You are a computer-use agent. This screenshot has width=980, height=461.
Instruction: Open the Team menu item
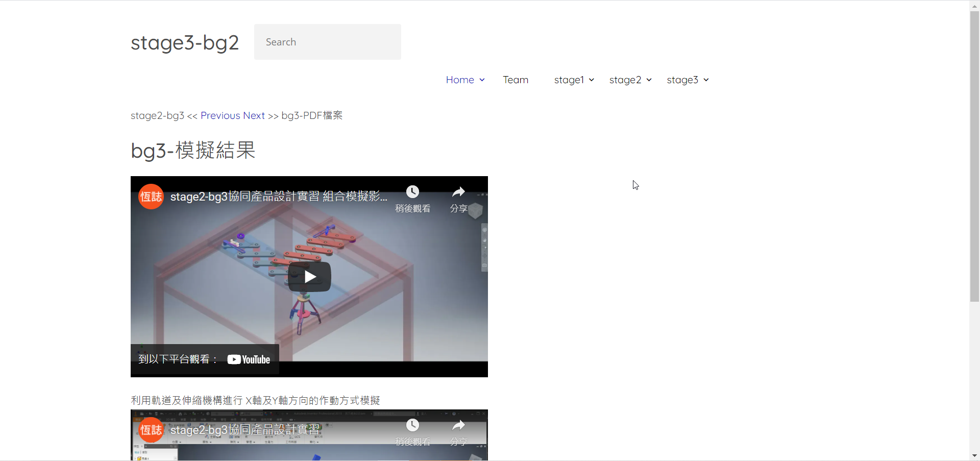click(516, 80)
